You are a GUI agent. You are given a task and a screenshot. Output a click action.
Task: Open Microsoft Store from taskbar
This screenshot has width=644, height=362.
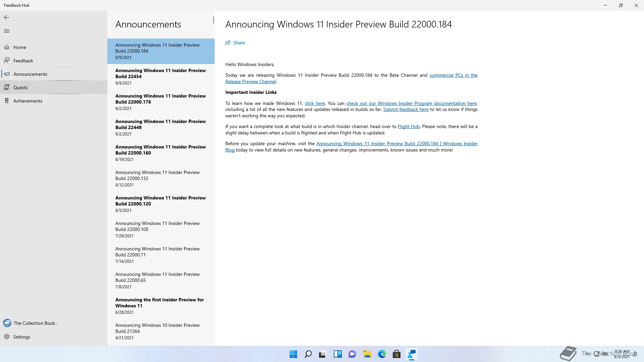pos(396,354)
